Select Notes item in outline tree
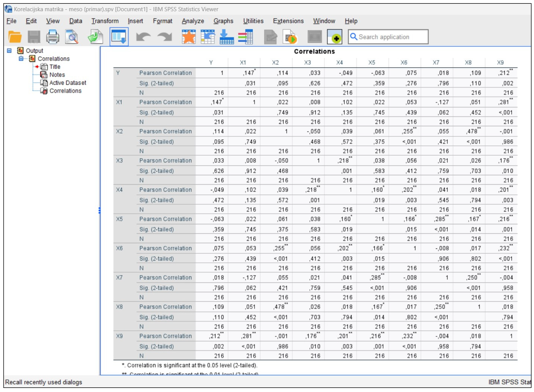 point(57,75)
